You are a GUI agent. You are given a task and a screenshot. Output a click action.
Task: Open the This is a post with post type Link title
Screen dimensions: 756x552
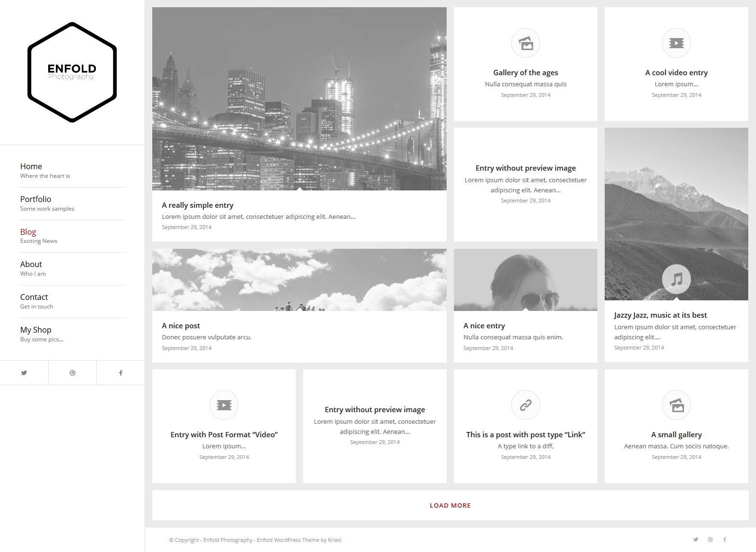tap(526, 434)
